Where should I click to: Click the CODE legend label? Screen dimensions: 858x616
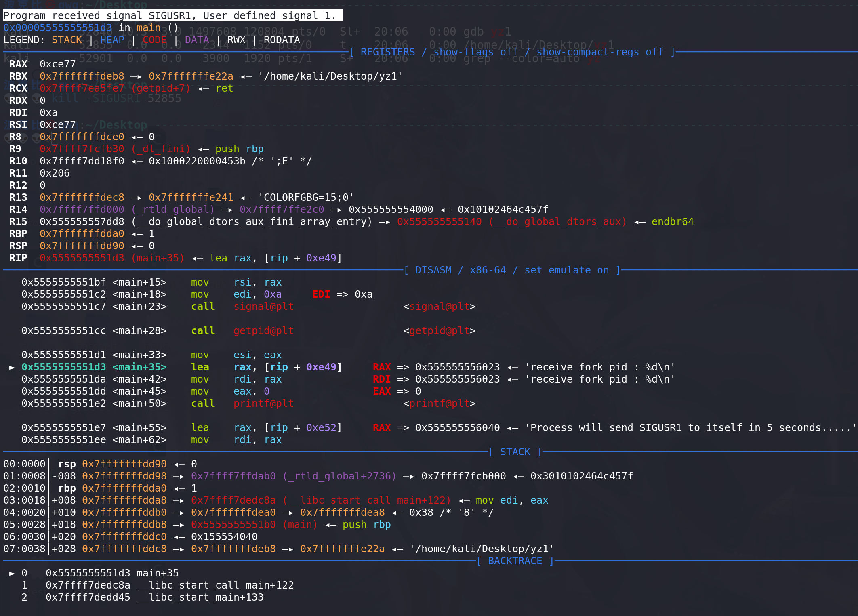(x=155, y=40)
